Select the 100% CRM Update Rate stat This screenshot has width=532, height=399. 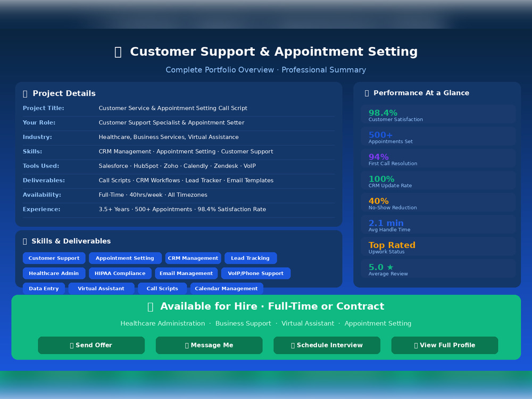pos(438,181)
